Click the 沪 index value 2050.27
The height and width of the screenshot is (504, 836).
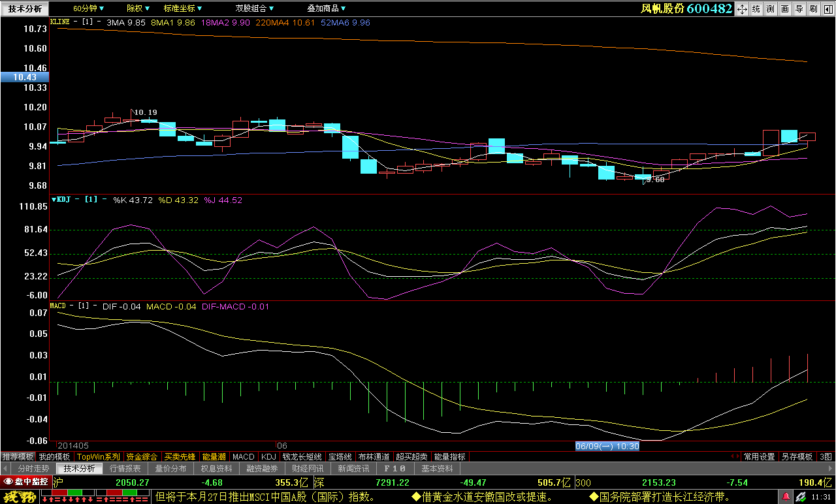pos(133,482)
